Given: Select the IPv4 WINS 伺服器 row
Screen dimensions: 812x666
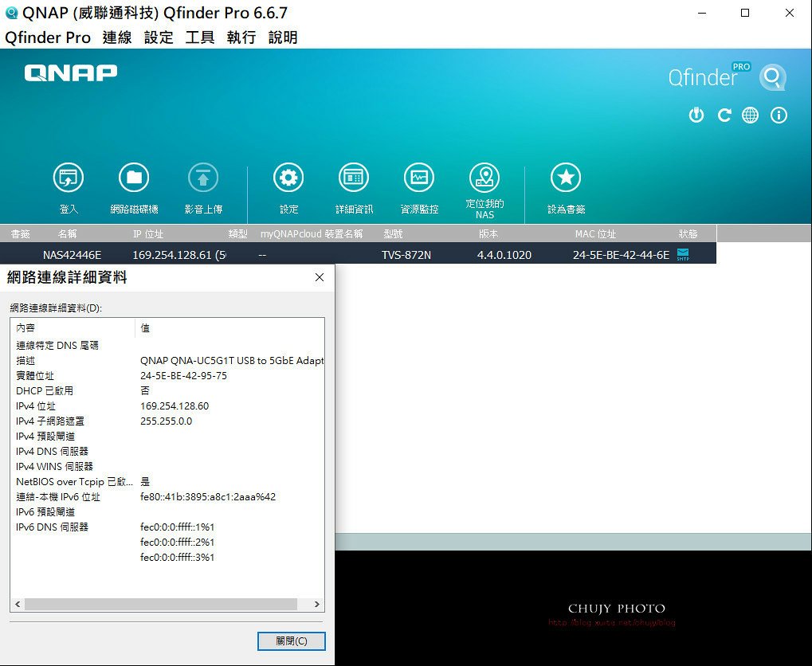Looking at the screenshot, I should [x=167, y=466].
